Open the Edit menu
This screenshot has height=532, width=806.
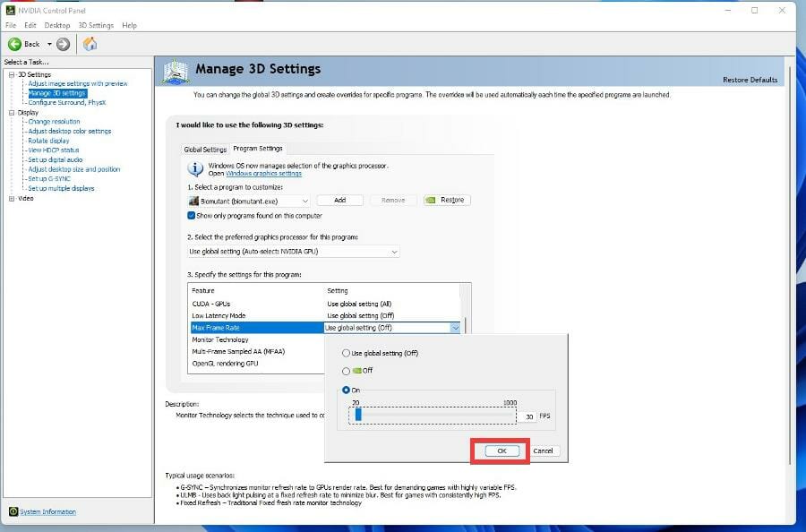pos(30,25)
